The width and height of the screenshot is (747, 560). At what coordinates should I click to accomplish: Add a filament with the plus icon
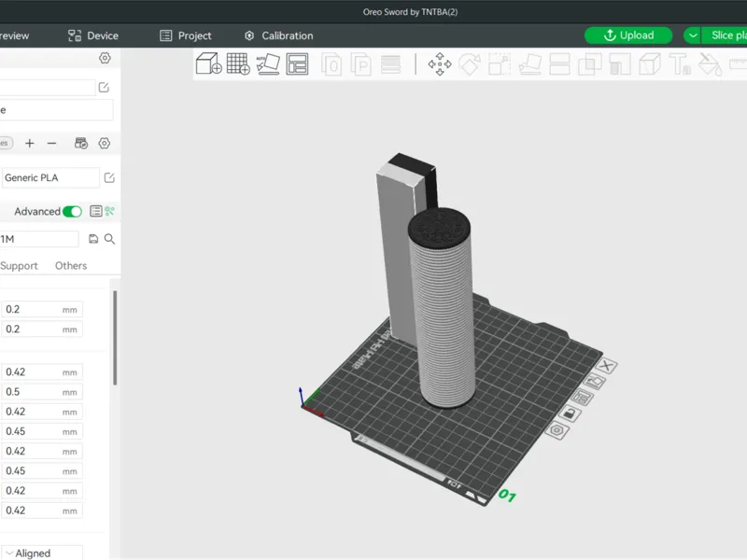pos(30,144)
